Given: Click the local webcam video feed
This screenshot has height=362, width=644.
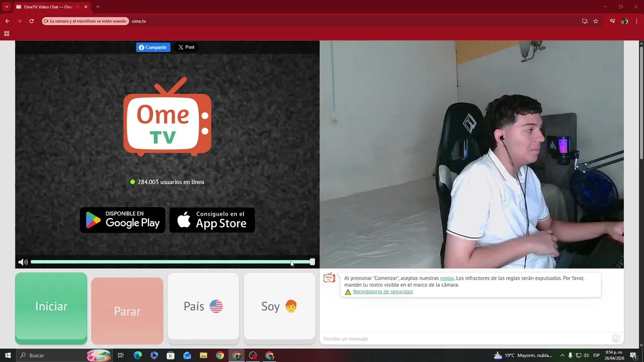Looking at the screenshot, I should (x=472, y=154).
